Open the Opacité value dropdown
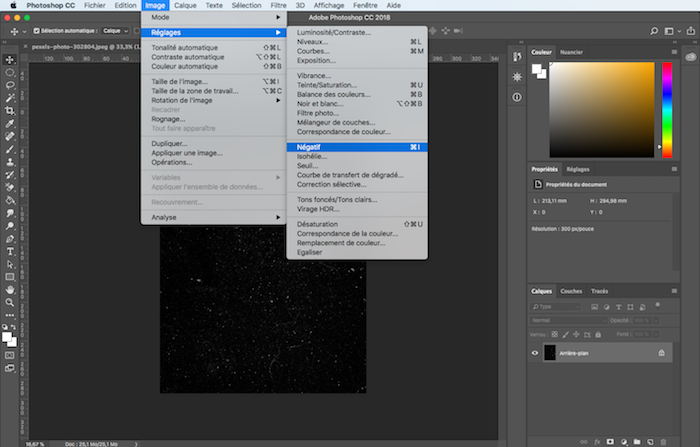This screenshot has height=447, width=700. 656,320
